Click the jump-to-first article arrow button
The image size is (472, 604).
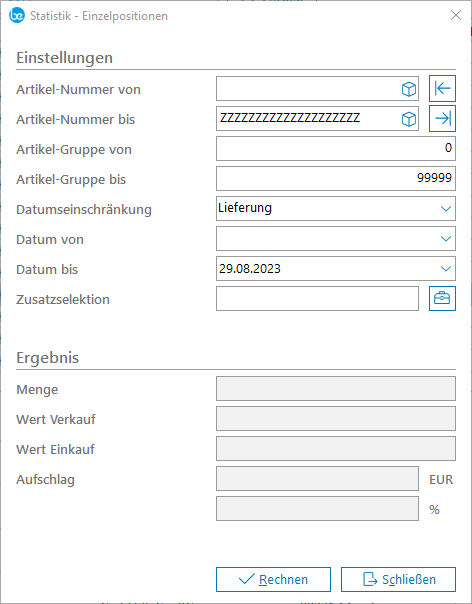tap(442, 89)
